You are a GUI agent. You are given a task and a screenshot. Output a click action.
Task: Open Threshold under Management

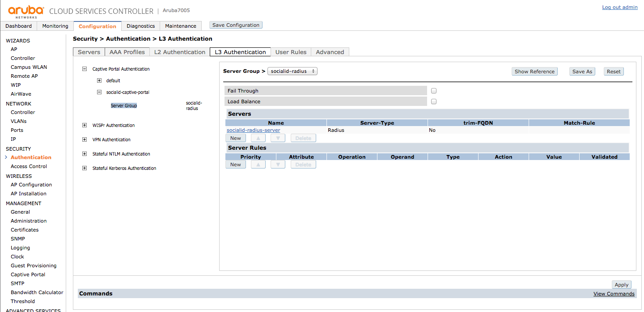[23, 301]
